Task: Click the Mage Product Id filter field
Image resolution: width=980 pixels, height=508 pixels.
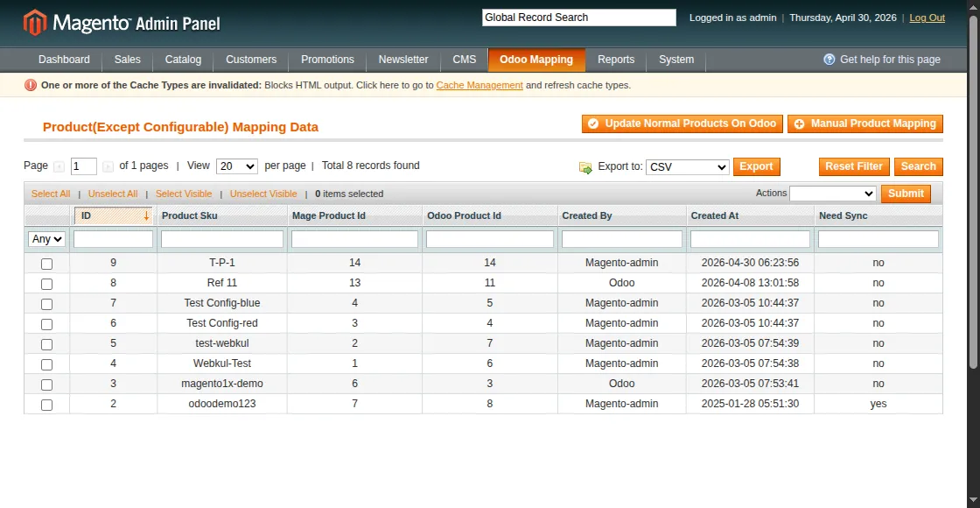Action: (x=354, y=239)
